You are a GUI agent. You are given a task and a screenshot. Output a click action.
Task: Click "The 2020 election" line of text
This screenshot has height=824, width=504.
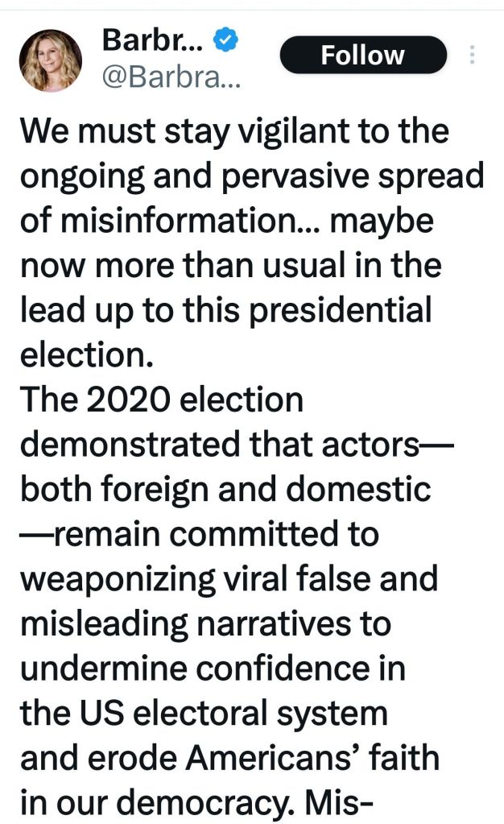162,400
